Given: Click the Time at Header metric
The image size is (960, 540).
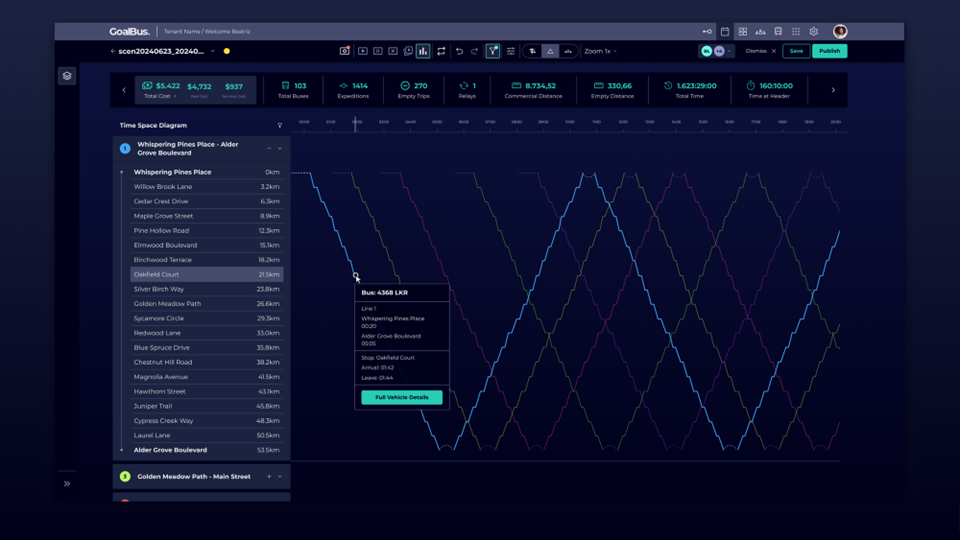Looking at the screenshot, I should tap(769, 90).
